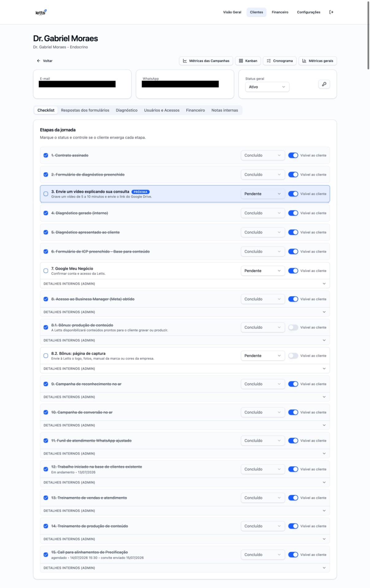The image size is (370, 588).
Task: Enable client visibility for 8.1 Bônus produção
Action: 293,327
